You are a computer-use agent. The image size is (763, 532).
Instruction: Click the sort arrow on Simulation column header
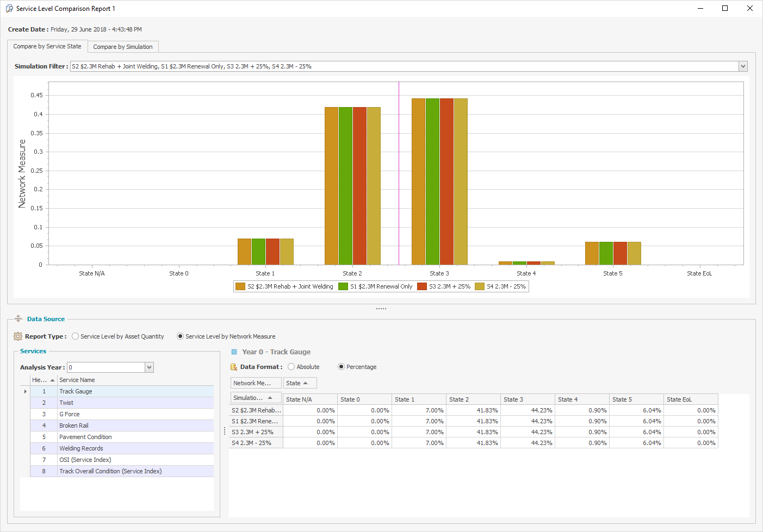tap(270, 398)
